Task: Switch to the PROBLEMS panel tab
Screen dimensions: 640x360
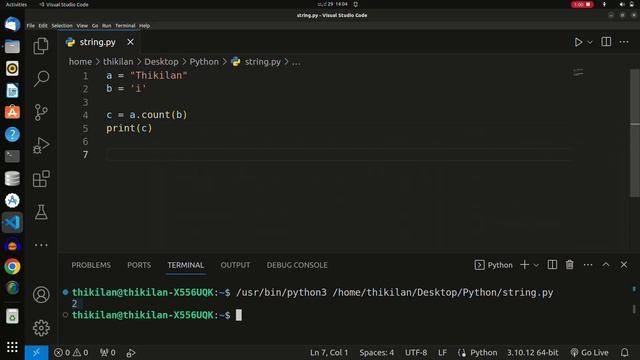Action: (x=91, y=265)
